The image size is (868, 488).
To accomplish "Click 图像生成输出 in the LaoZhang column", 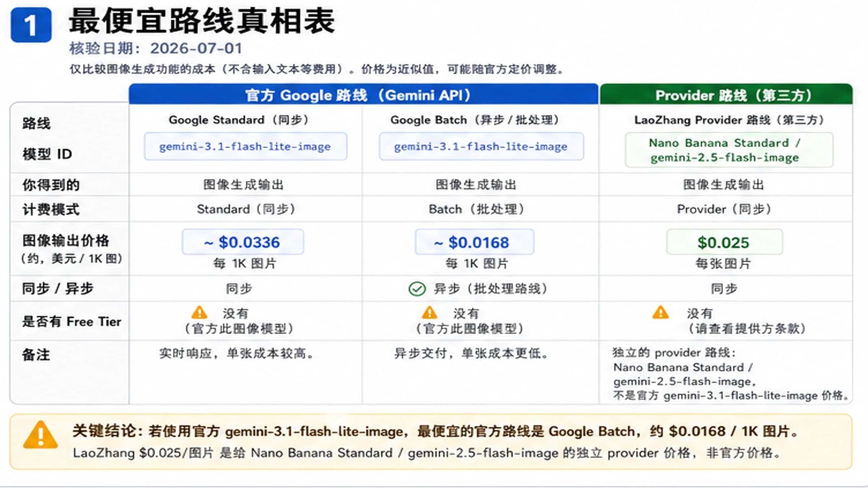I will click(723, 185).
